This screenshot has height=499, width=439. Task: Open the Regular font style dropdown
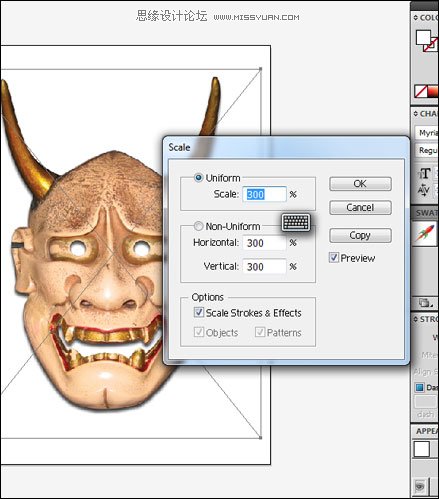pyautogui.click(x=427, y=150)
